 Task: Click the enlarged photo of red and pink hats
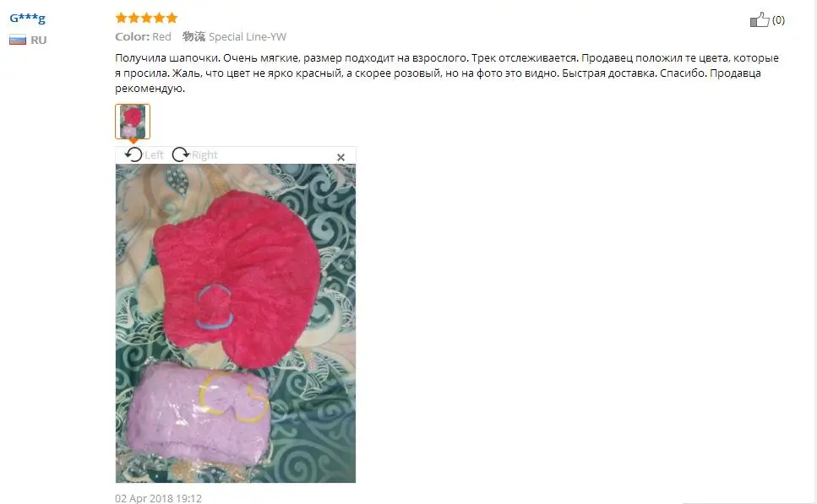pyautogui.click(x=236, y=323)
